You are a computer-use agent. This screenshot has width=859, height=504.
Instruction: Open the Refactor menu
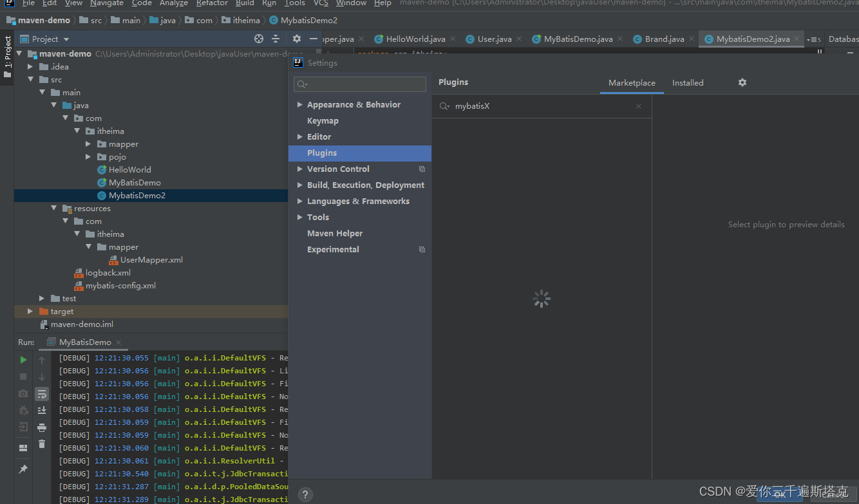212,3
